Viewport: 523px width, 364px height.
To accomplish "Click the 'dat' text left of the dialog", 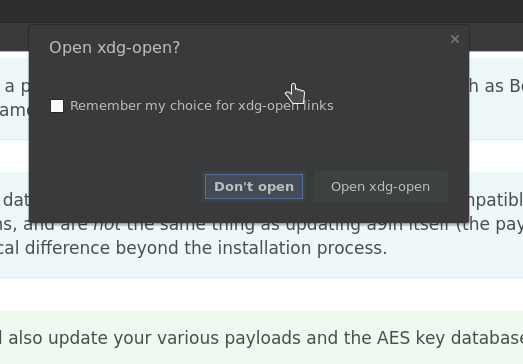I will click(x=16, y=200).
